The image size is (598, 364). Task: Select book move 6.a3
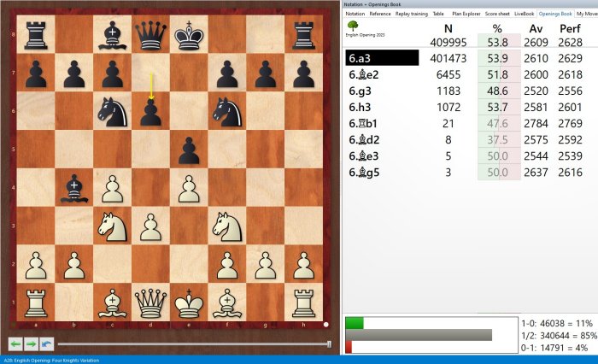382,57
